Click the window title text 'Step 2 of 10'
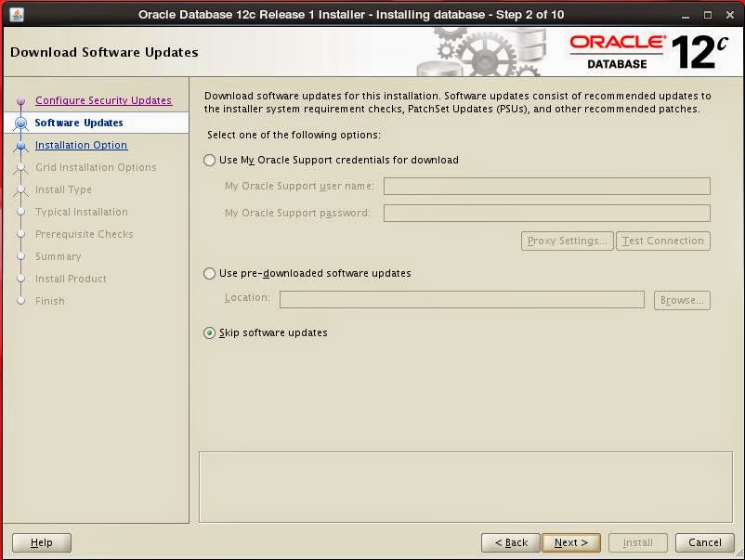This screenshot has height=560, width=745. click(529, 15)
